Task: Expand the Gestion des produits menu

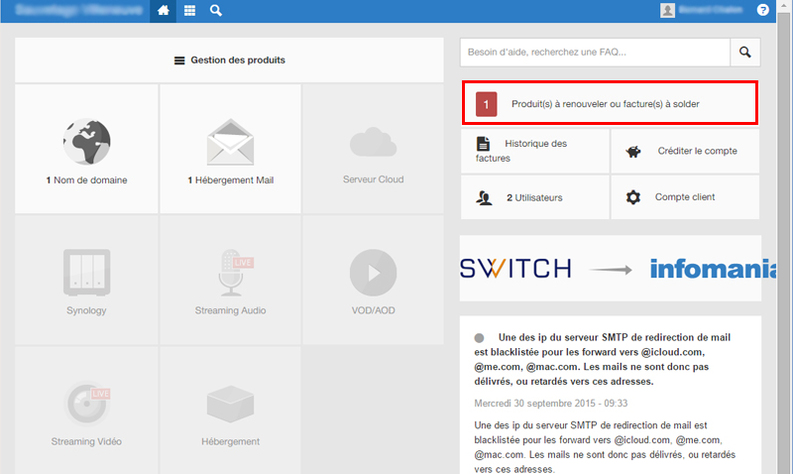Action: [x=230, y=60]
